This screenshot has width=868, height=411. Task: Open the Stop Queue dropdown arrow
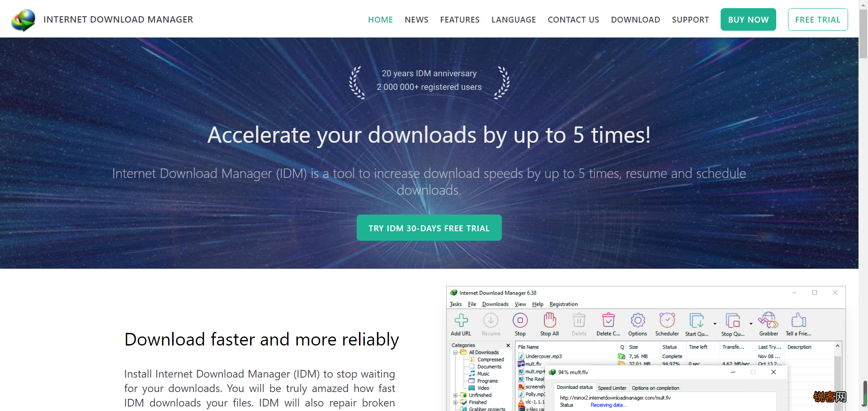point(751,323)
